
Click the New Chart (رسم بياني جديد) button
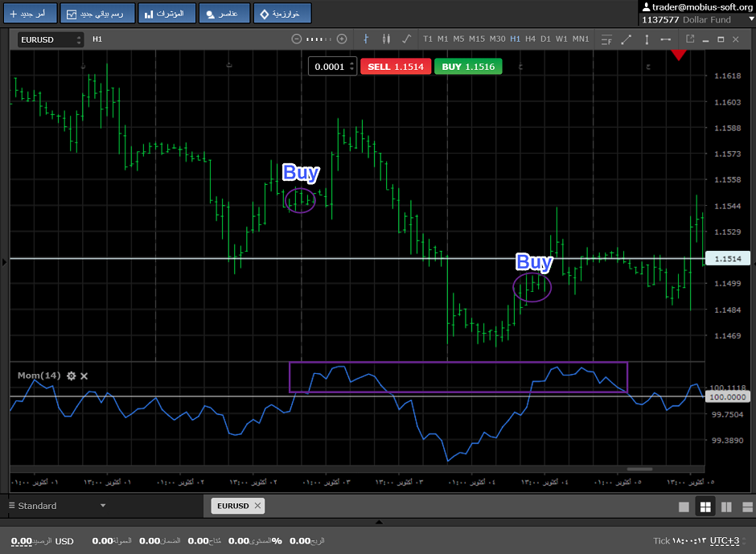pyautogui.click(x=97, y=13)
